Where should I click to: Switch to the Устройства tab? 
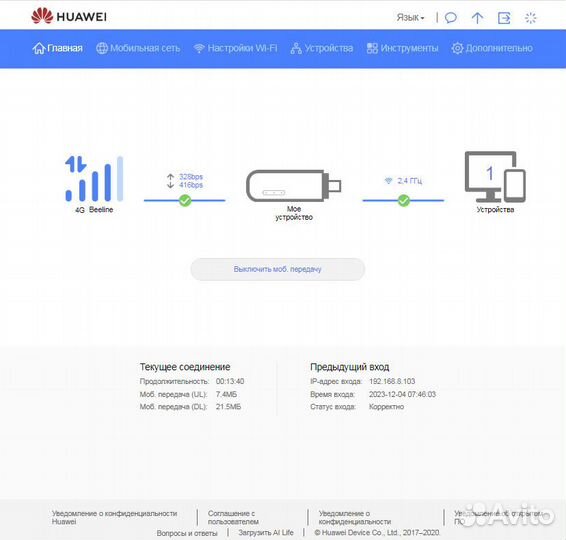click(322, 48)
